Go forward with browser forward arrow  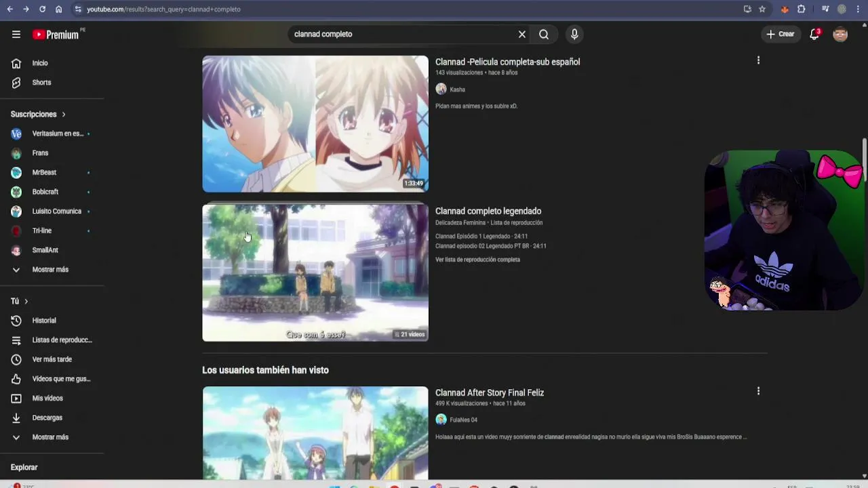pos(26,9)
